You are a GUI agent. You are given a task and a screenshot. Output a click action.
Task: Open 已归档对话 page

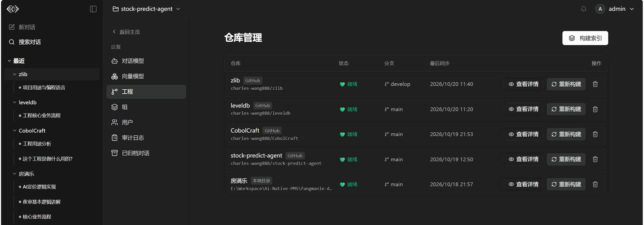click(x=146, y=153)
